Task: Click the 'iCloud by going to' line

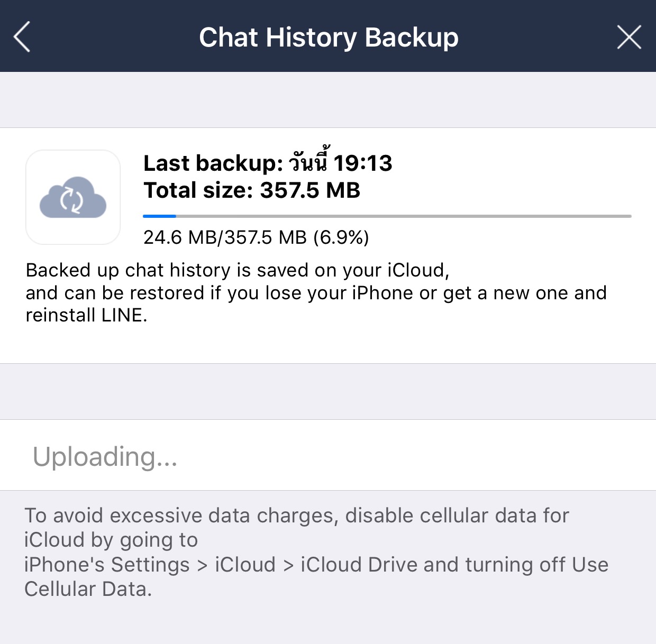Action: click(111, 540)
